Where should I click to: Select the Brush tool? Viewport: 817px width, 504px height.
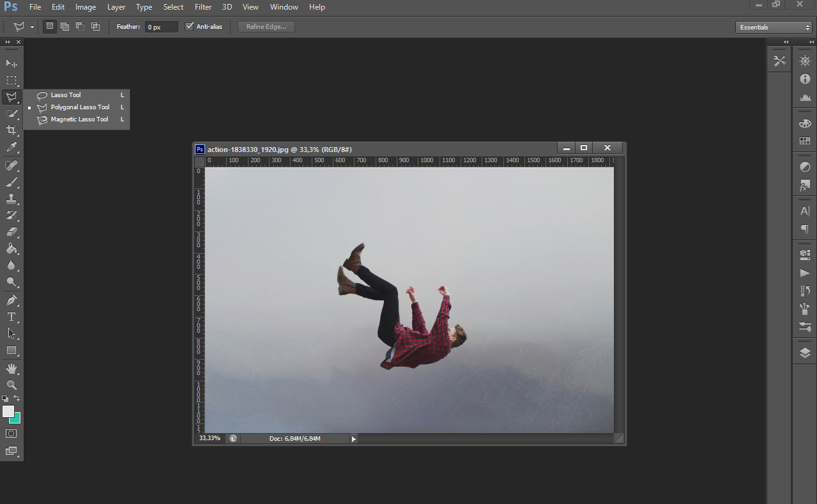(x=11, y=183)
